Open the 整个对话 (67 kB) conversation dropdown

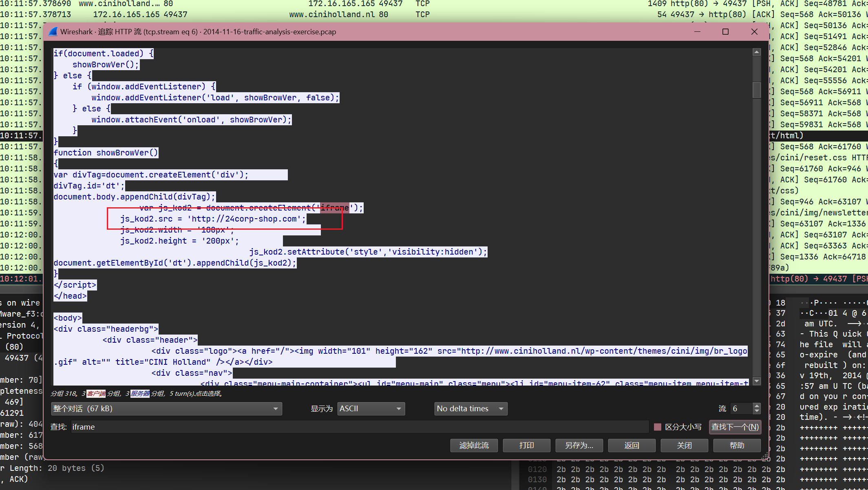coord(166,408)
